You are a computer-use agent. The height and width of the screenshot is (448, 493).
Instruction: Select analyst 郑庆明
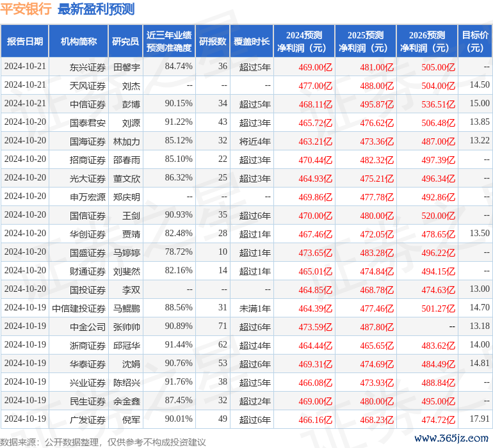click(x=127, y=197)
